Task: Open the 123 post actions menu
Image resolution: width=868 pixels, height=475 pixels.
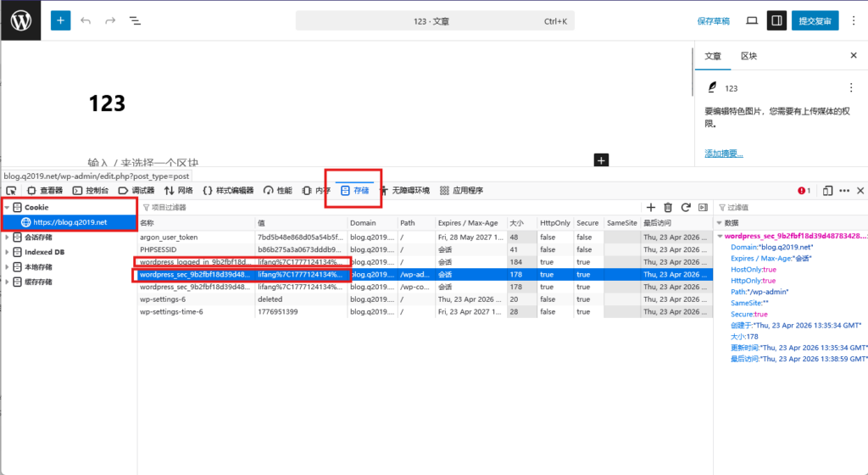Action: click(x=851, y=87)
